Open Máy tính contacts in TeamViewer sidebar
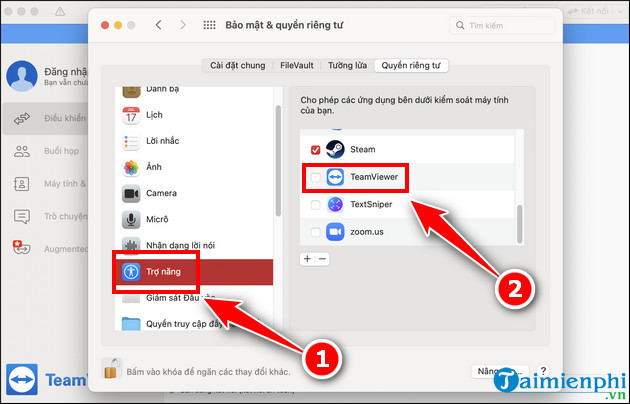Image resolution: width=630 pixels, height=404 pixels. (x=45, y=184)
